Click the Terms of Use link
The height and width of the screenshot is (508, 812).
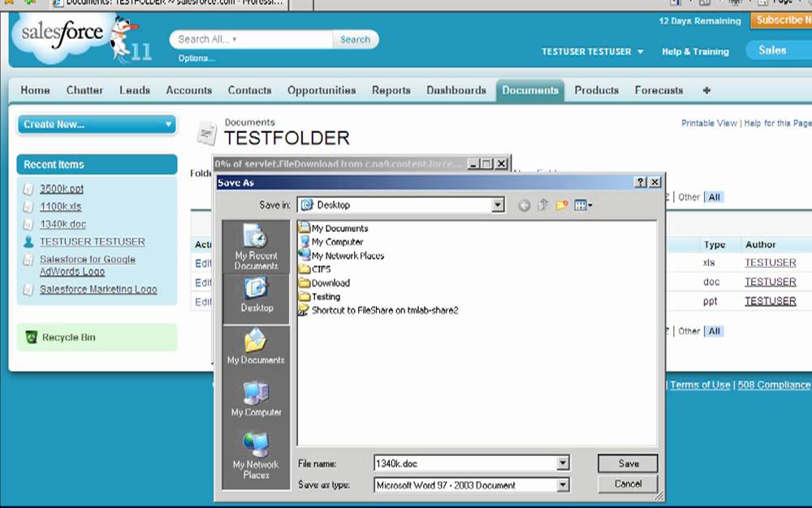[x=700, y=385]
